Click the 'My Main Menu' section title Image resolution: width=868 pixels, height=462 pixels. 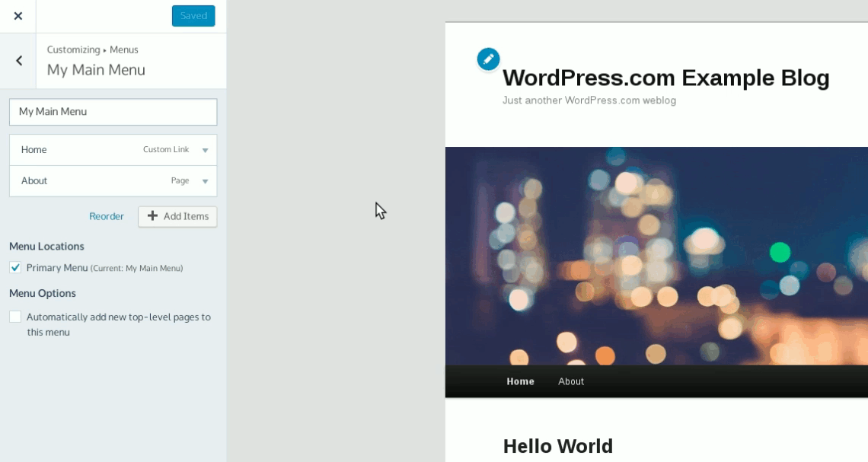pos(96,70)
